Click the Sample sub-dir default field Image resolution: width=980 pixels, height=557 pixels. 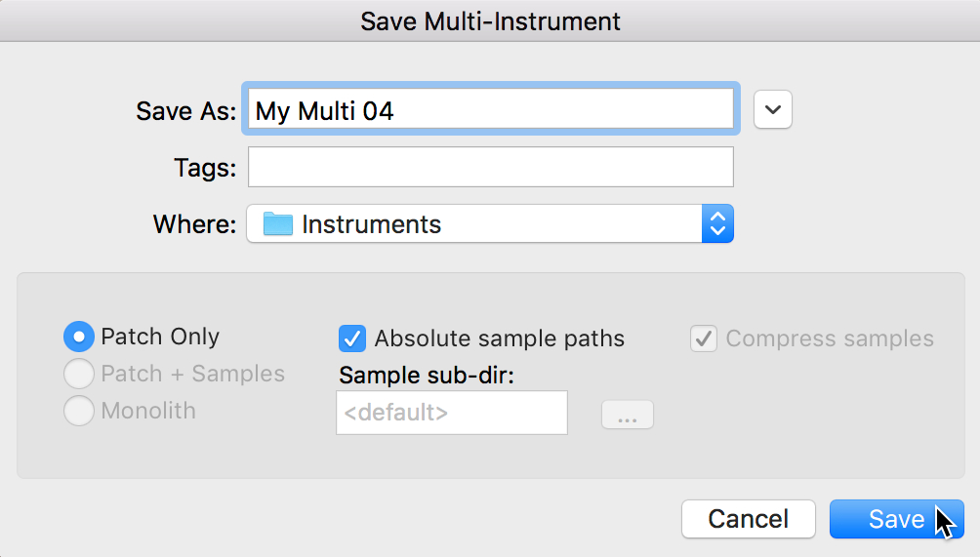click(x=451, y=413)
